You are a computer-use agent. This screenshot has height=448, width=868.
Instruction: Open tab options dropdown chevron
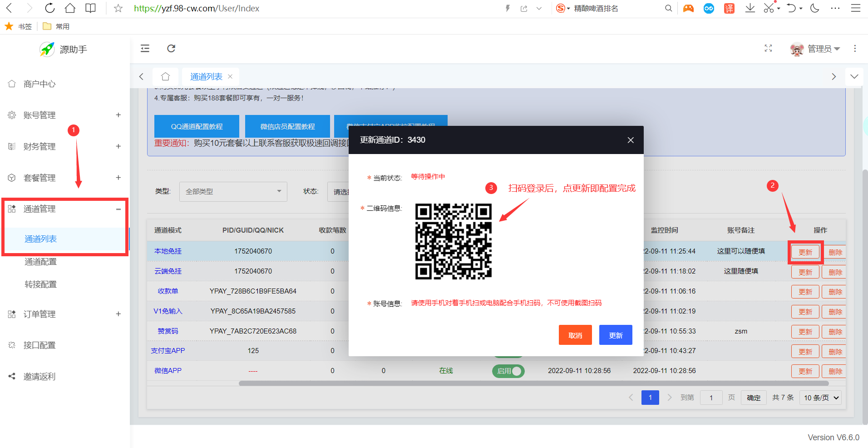pyautogui.click(x=854, y=76)
